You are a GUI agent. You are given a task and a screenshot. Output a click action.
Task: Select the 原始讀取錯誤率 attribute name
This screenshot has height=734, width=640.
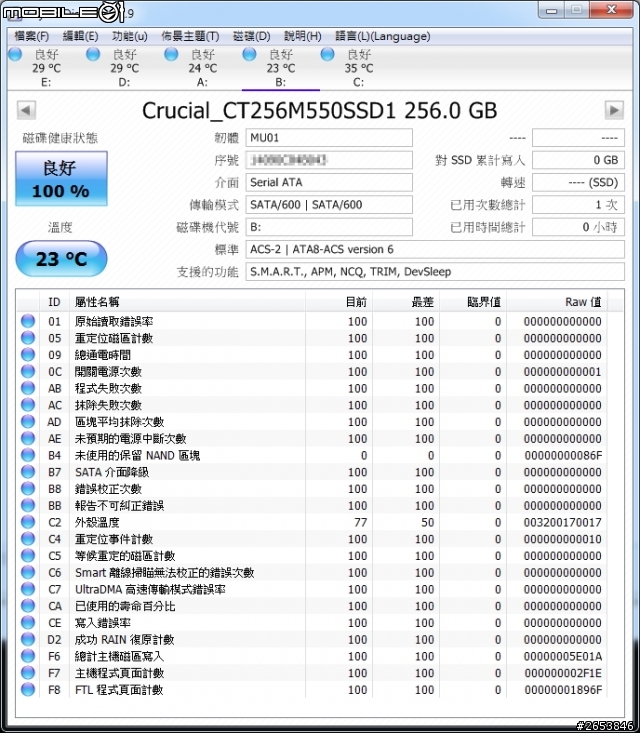114,322
